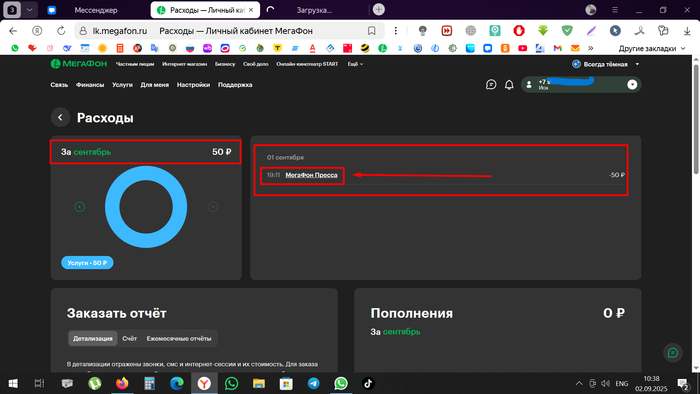Screen dimensions: 700x394
Task: Select the Счёт tab
Action: point(129,338)
